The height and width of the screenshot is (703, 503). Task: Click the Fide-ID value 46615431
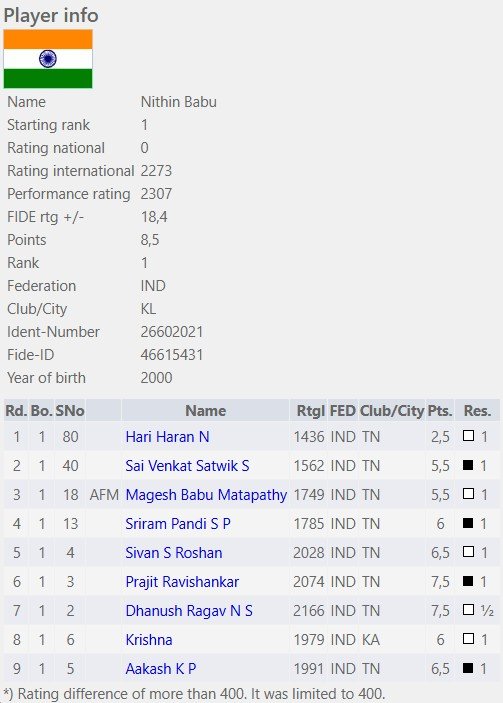[172, 355]
